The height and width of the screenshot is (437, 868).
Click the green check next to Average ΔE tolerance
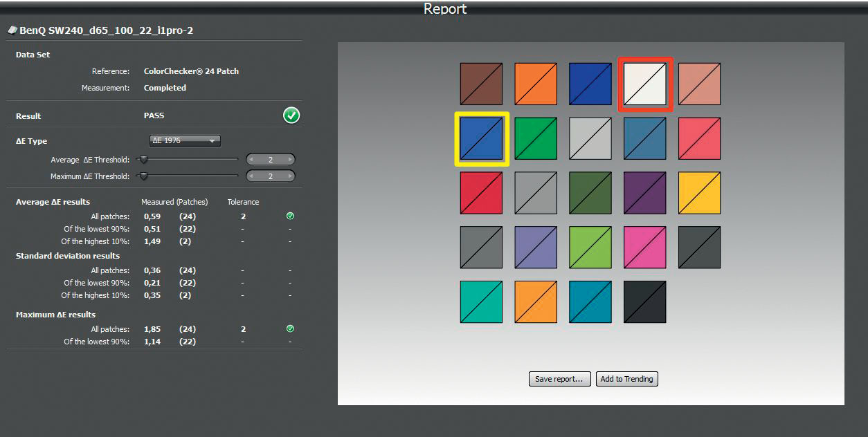[x=290, y=216]
